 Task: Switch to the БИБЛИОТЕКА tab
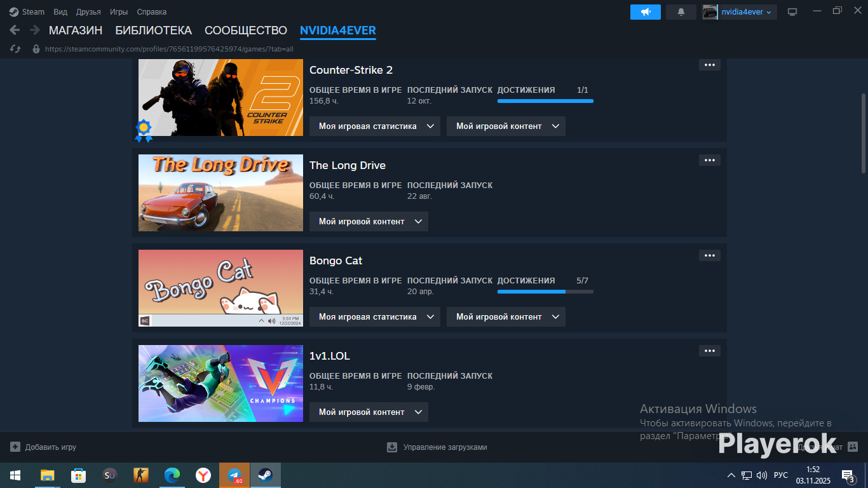click(x=153, y=30)
